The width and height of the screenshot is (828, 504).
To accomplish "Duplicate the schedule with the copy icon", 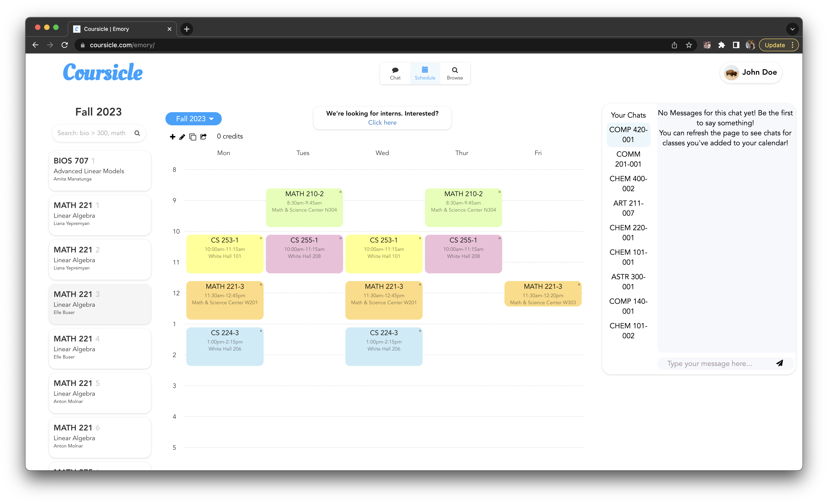I will coord(192,137).
